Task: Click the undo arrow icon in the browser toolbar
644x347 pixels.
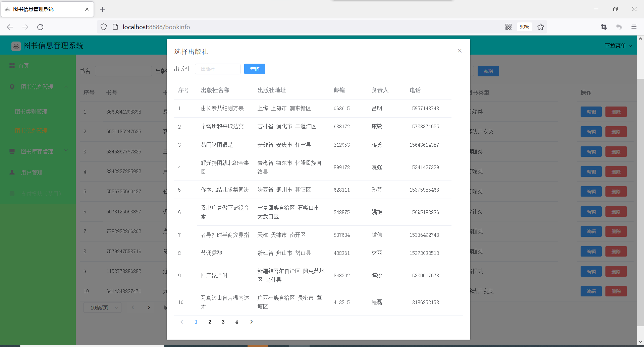Action: tap(619, 27)
